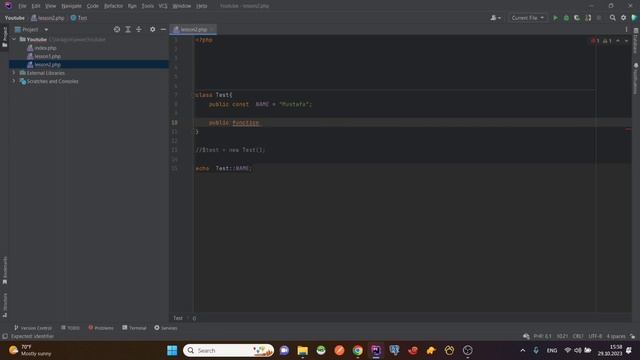The height and width of the screenshot is (360, 640).
Task: Open the Help menu
Action: coord(202,6)
